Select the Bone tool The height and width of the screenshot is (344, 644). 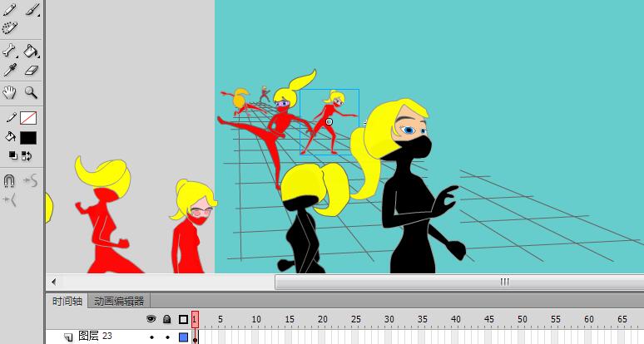click(x=10, y=51)
